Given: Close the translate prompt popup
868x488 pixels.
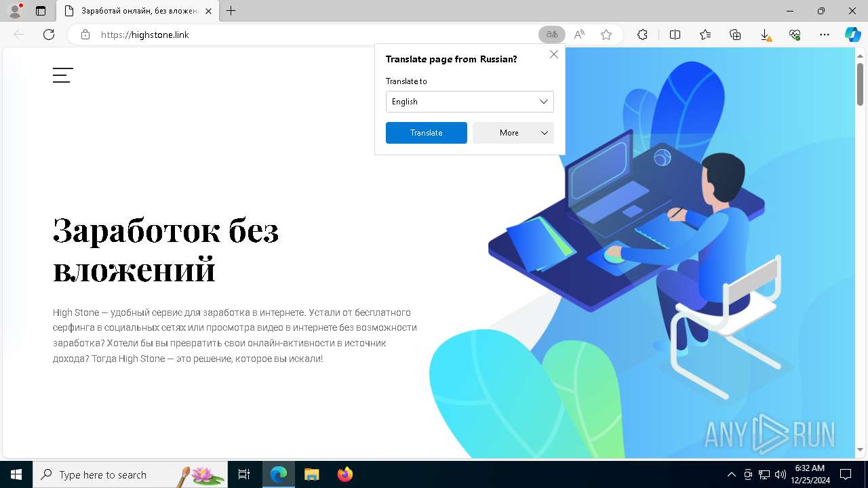Looking at the screenshot, I should pyautogui.click(x=553, y=54).
